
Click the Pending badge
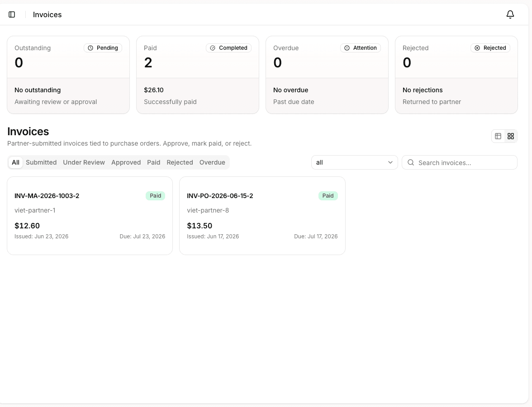pos(103,48)
